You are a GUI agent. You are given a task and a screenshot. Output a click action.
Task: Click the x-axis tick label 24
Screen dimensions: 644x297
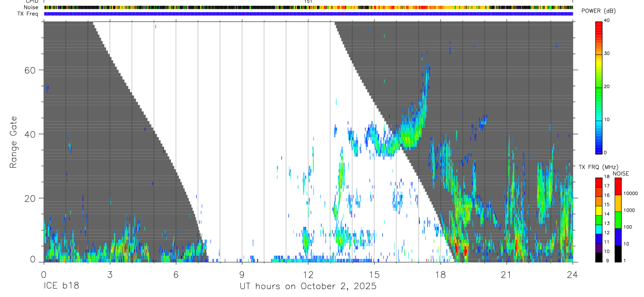(x=573, y=274)
